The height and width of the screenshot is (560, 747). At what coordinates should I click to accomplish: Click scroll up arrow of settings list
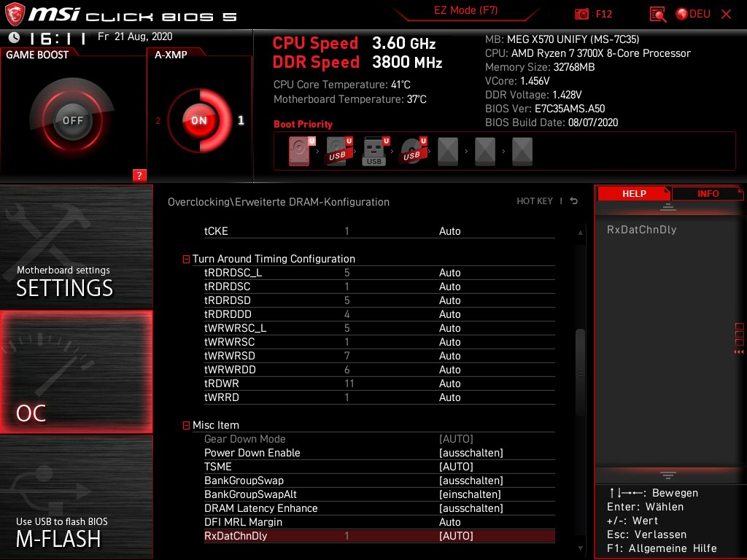click(580, 233)
